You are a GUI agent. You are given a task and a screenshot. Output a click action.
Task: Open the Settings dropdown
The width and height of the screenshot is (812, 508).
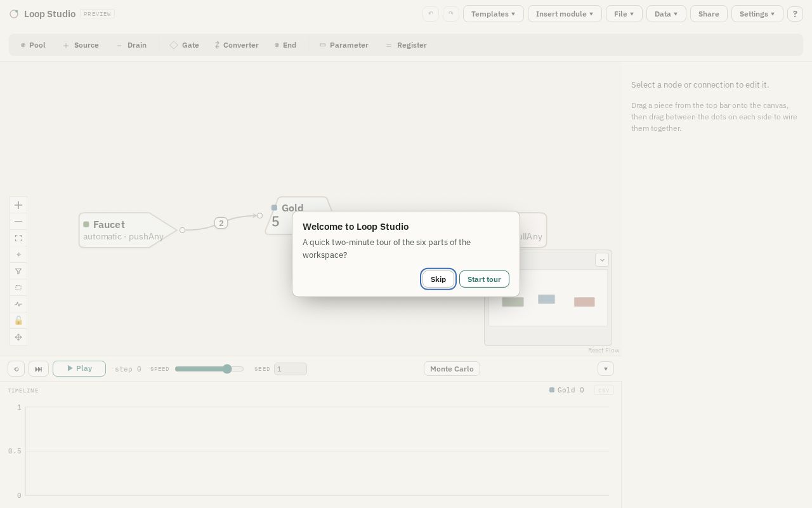pos(757,14)
